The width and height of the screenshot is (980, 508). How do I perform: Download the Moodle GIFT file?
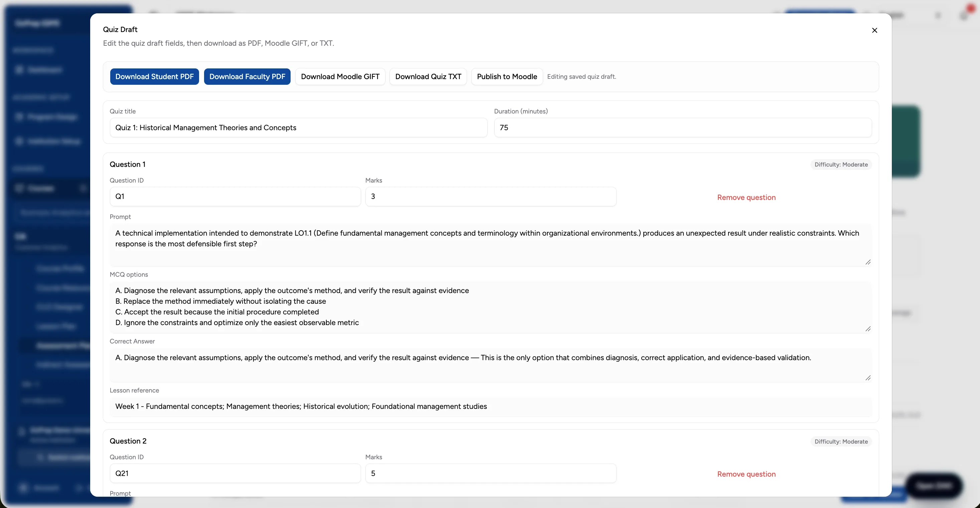[x=340, y=76]
